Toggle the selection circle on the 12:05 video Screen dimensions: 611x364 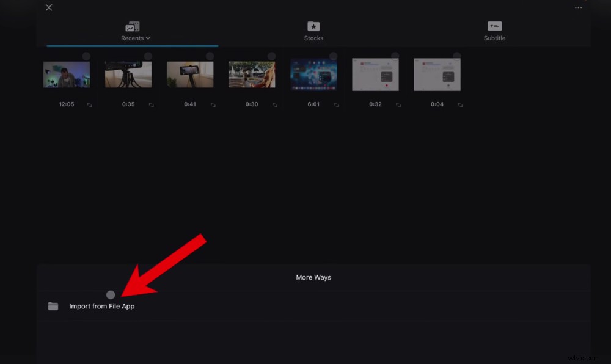pos(86,56)
